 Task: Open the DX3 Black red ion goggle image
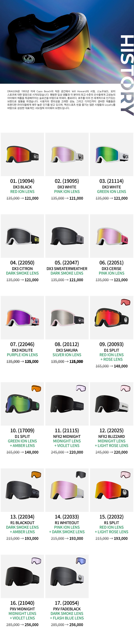22,154
